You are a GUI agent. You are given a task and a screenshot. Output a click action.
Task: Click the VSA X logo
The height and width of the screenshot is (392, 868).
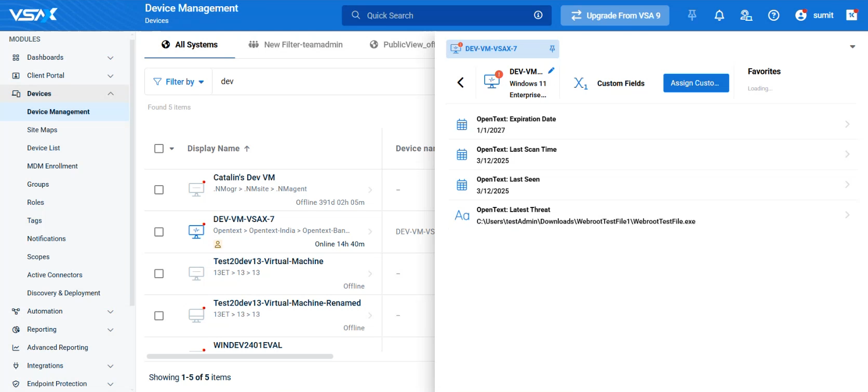tap(34, 15)
